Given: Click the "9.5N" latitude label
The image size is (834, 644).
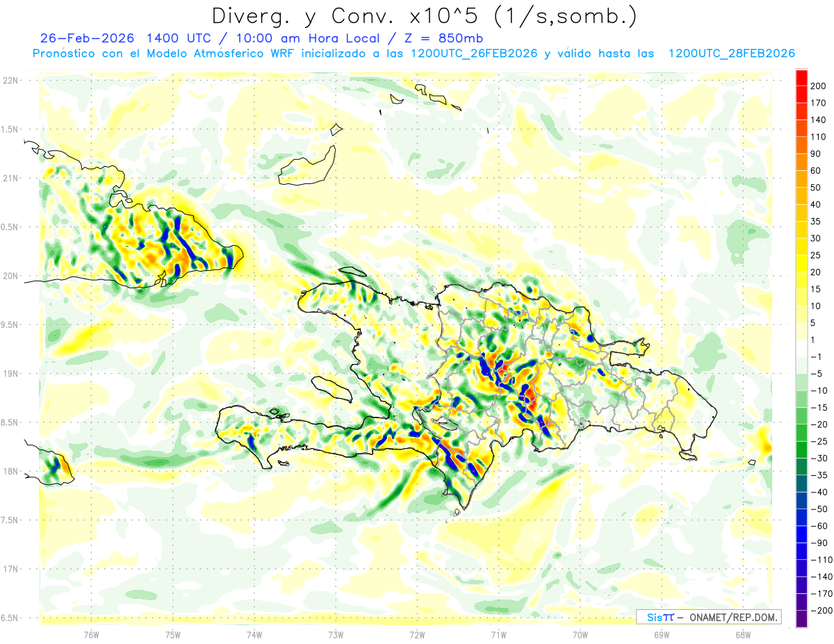Looking at the screenshot, I should point(10,324).
